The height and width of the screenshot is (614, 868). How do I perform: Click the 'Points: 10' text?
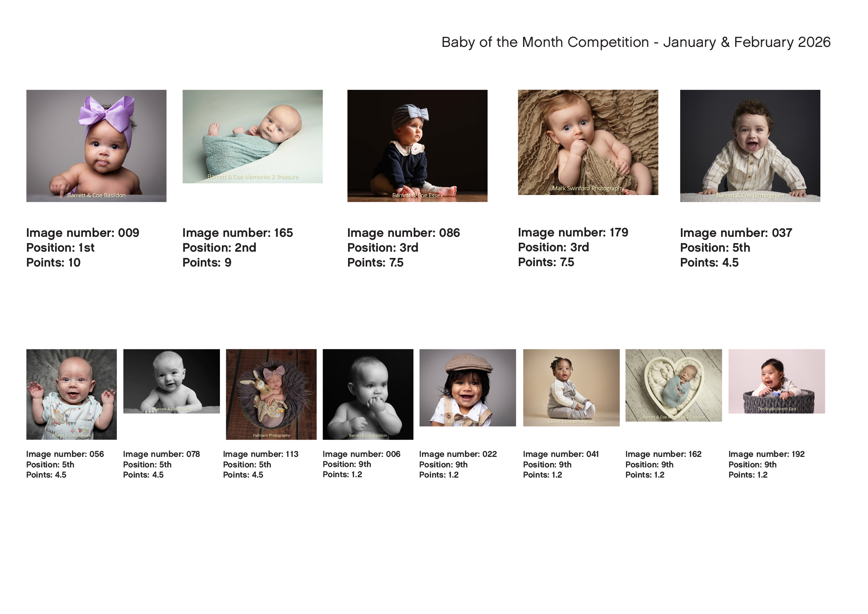tap(53, 263)
